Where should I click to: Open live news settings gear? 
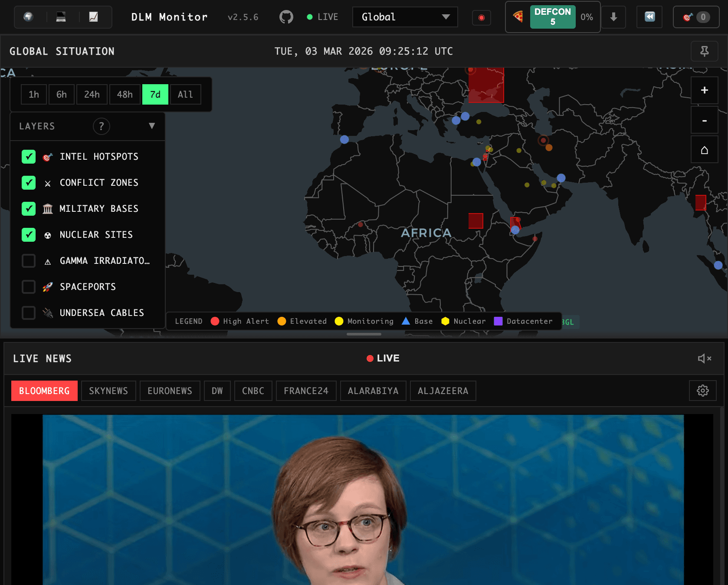703,391
